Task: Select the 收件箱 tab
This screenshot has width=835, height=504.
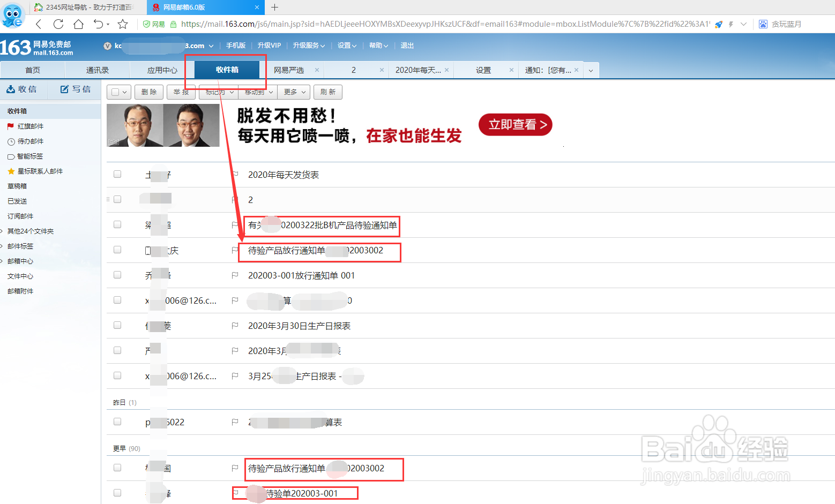Action: coord(227,70)
